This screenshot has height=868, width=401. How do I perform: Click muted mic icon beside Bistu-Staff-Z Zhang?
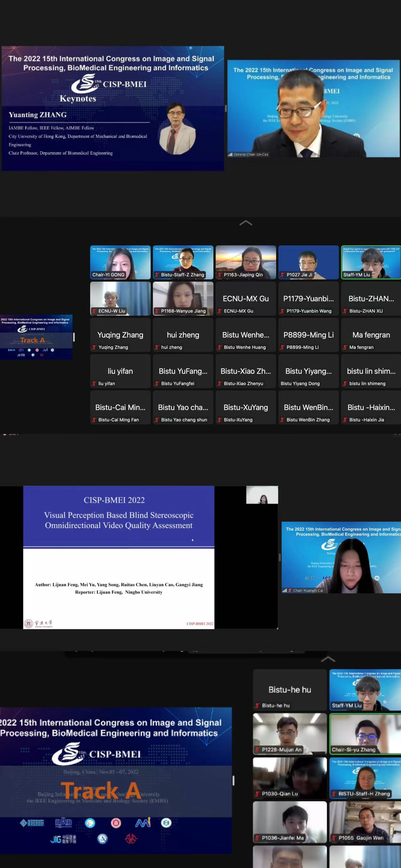pos(157,275)
